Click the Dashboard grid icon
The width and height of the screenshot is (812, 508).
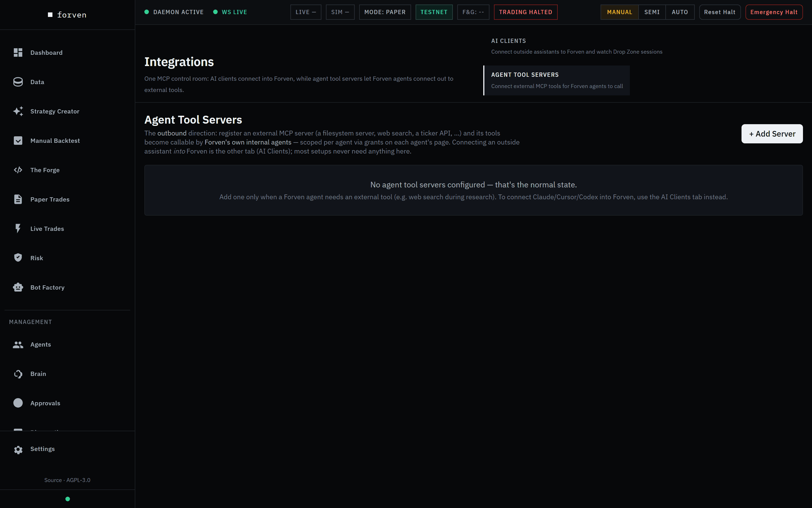click(18, 52)
